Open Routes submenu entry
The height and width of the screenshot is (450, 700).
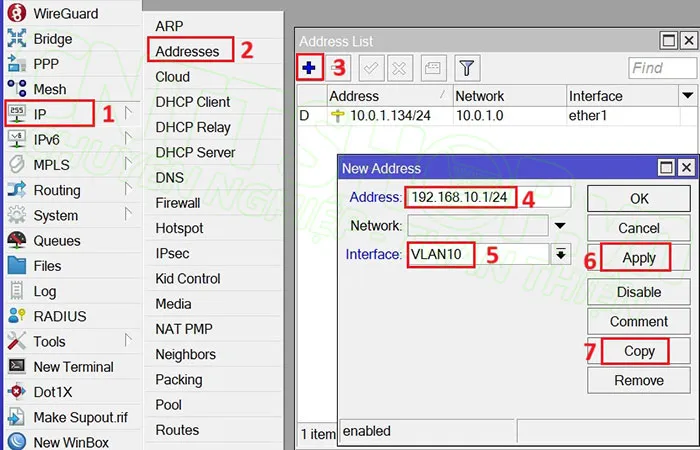tap(177, 430)
